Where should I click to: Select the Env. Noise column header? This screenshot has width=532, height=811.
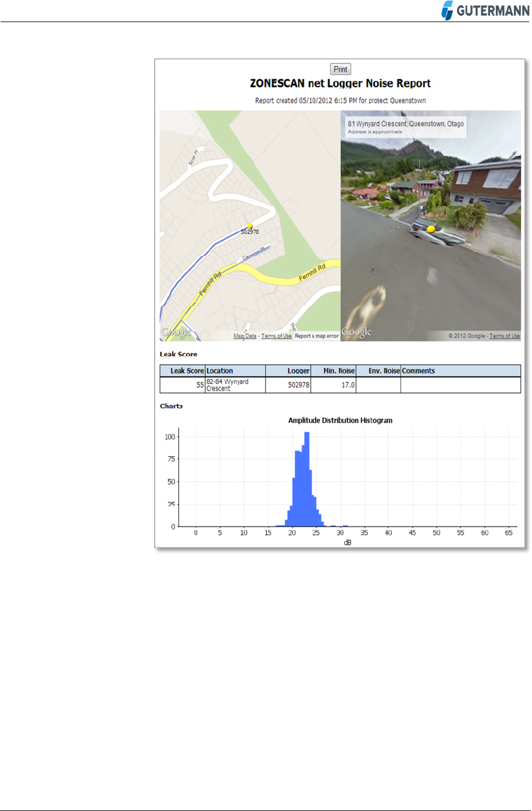pyautogui.click(x=379, y=371)
